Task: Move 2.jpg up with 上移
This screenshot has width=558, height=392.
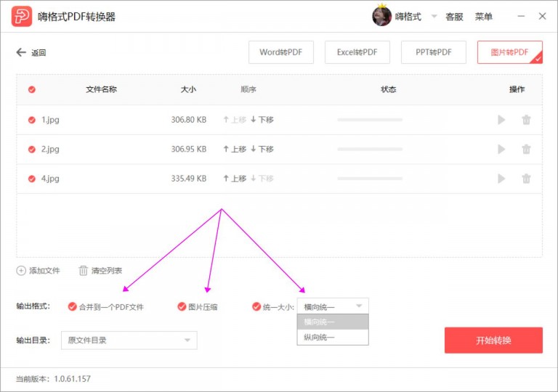Action: tap(235, 149)
